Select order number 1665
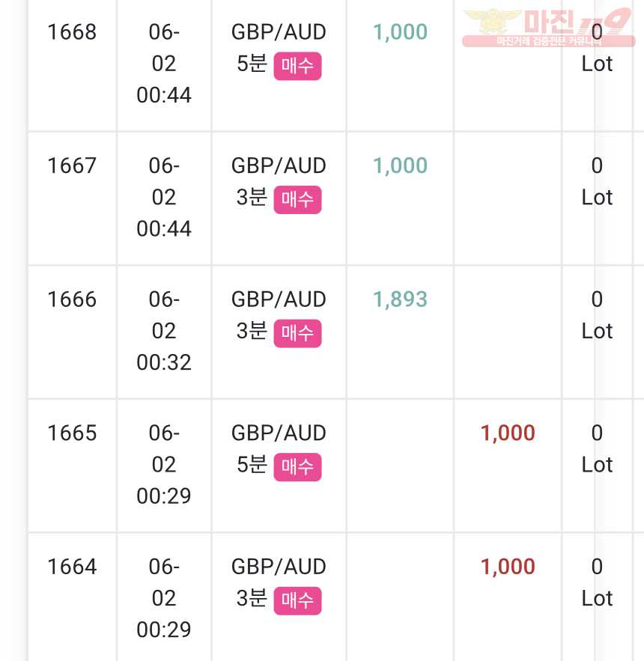 (72, 433)
